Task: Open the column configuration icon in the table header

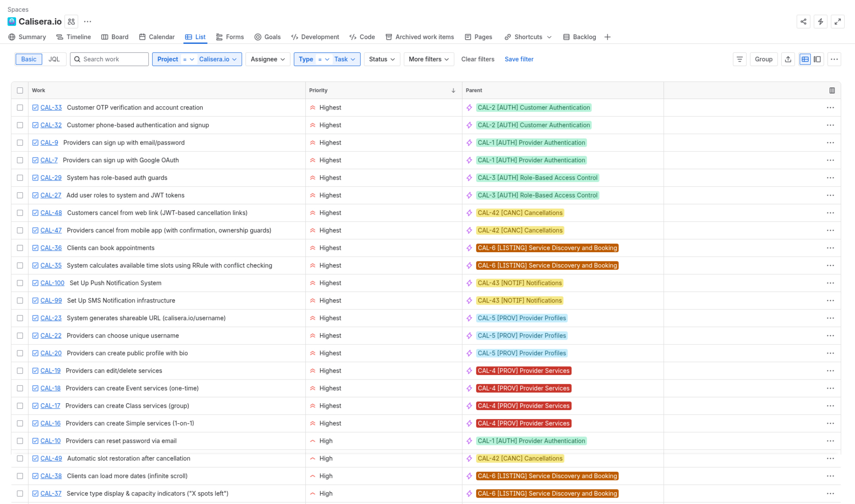Action: tap(832, 90)
